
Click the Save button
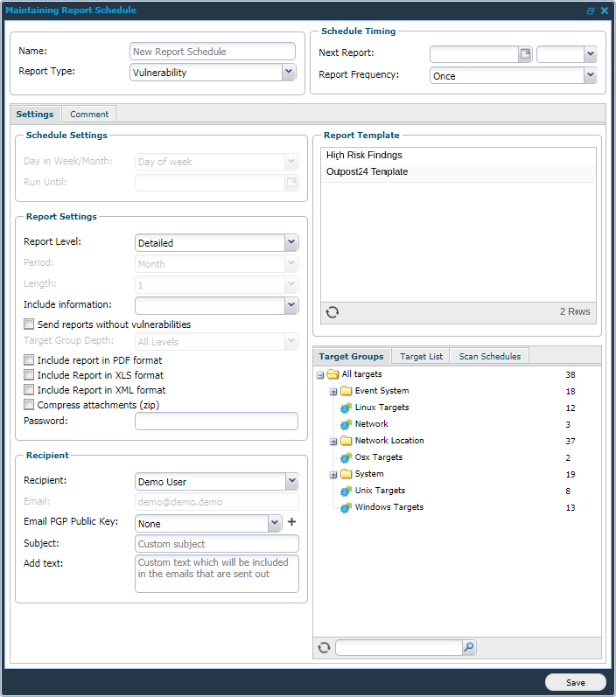[575, 683]
